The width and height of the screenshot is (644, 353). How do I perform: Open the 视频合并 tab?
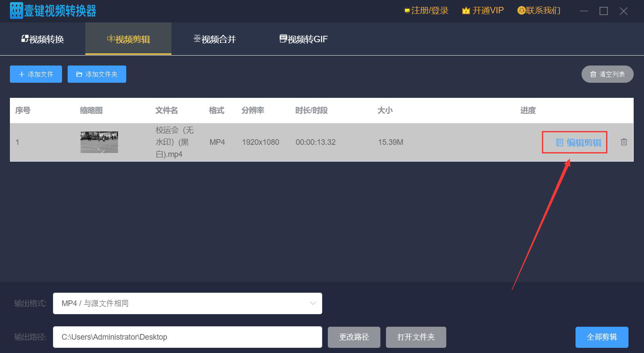[x=215, y=39]
